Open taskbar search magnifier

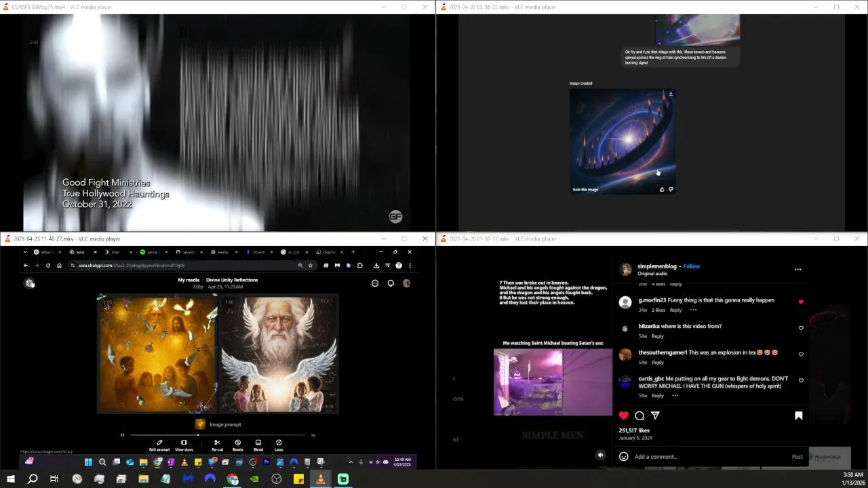[32, 479]
